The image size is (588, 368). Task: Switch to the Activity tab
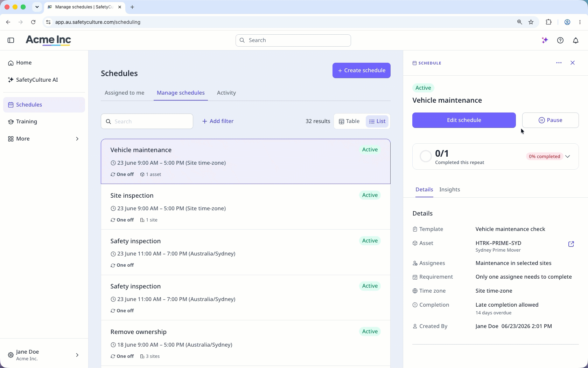point(226,93)
